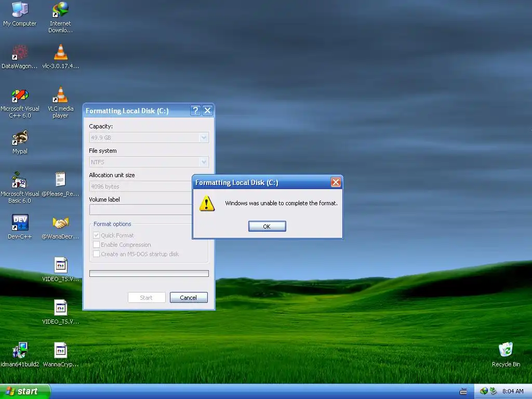532x399 pixels.
Task: Toggle Create an MS-DOS startup disk checkbox
Action: [x=96, y=254]
